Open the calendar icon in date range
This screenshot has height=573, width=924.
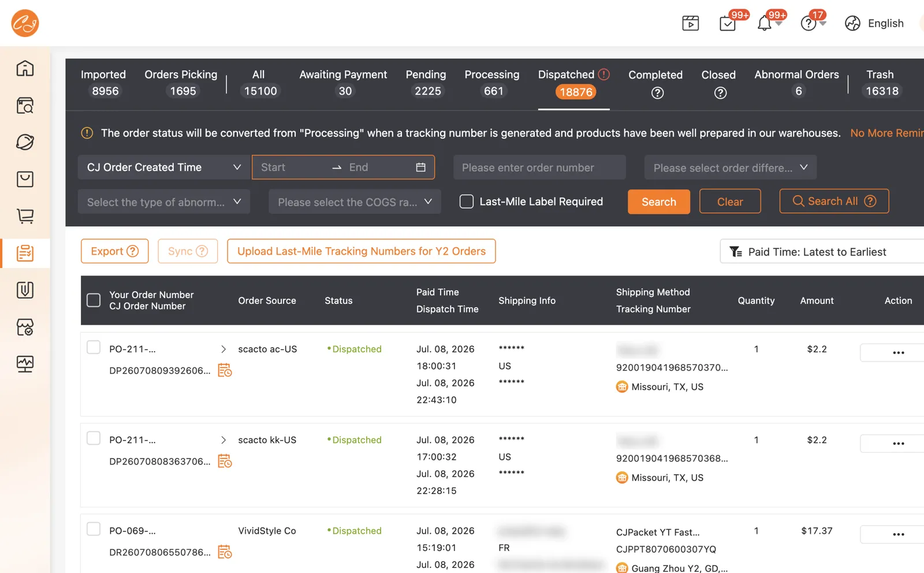420,168
